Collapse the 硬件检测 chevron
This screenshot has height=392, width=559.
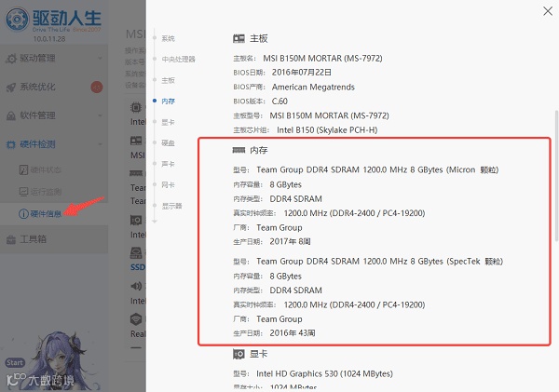point(101,144)
